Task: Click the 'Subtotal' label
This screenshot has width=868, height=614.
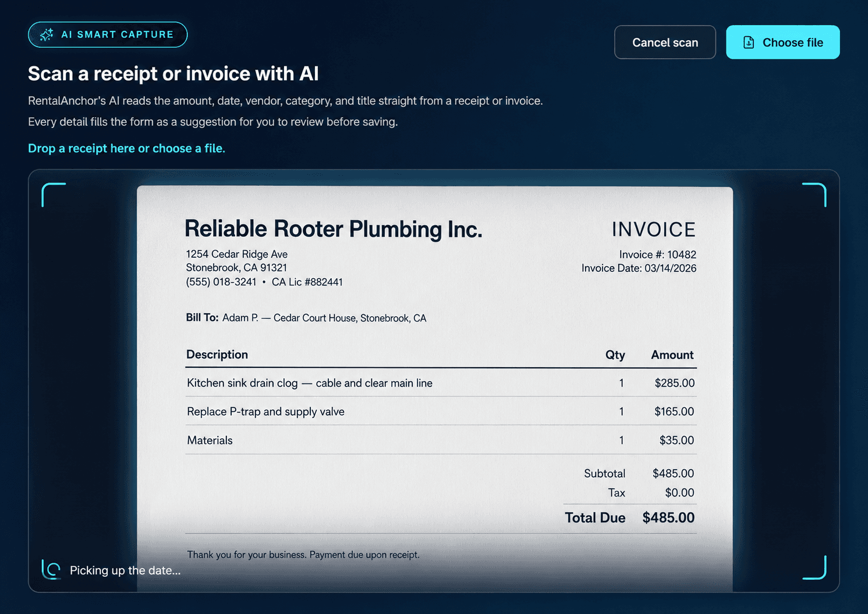Action: [604, 474]
